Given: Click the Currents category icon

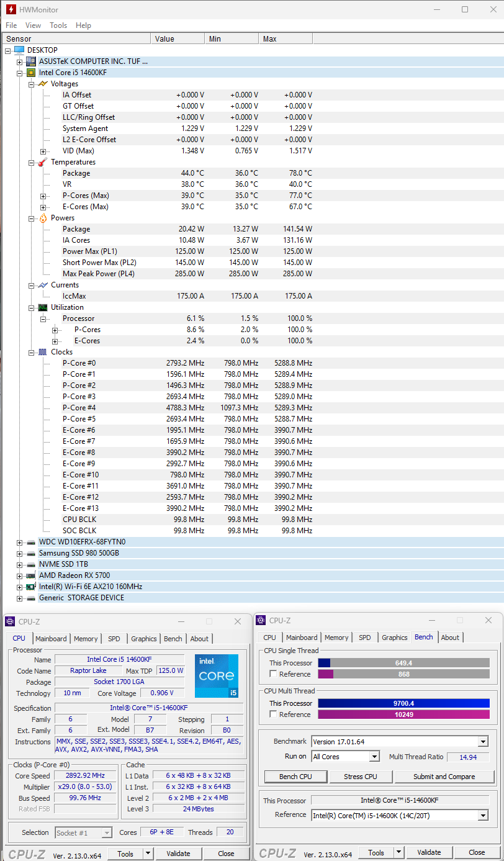Looking at the screenshot, I should tap(42, 285).
